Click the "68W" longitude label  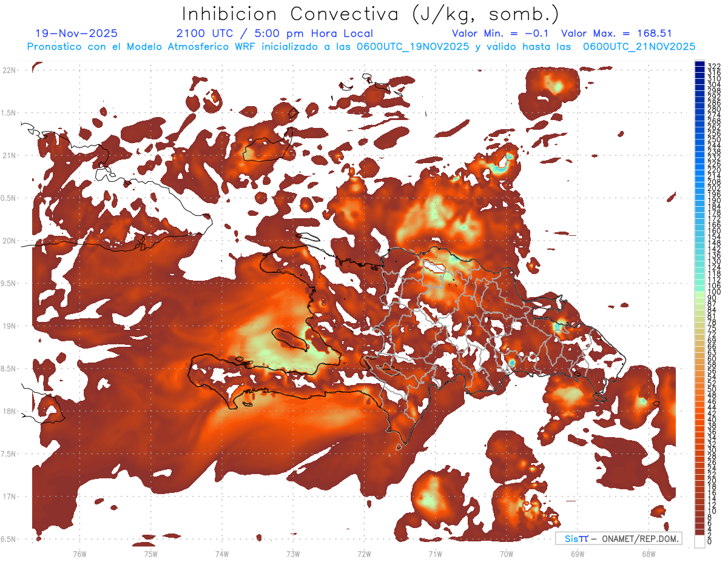(x=648, y=554)
